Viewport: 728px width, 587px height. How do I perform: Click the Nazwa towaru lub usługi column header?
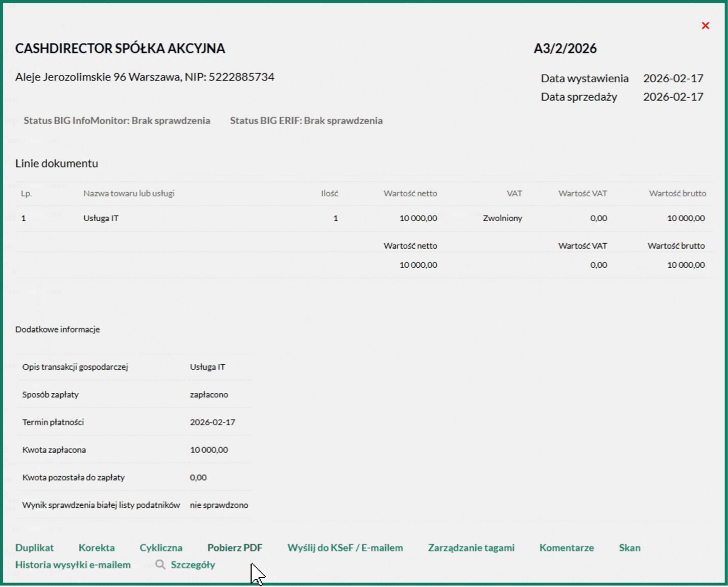click(129, 193)
